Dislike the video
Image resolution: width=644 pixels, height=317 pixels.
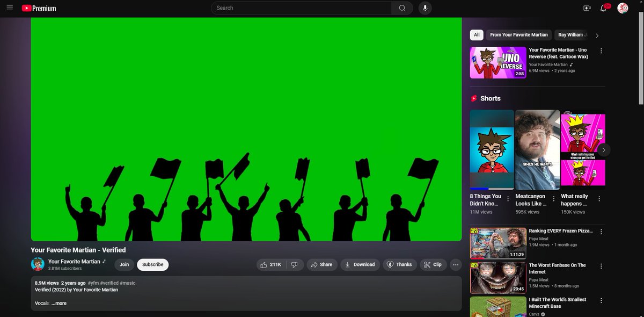pyautogui.click(x=295, y=264)
